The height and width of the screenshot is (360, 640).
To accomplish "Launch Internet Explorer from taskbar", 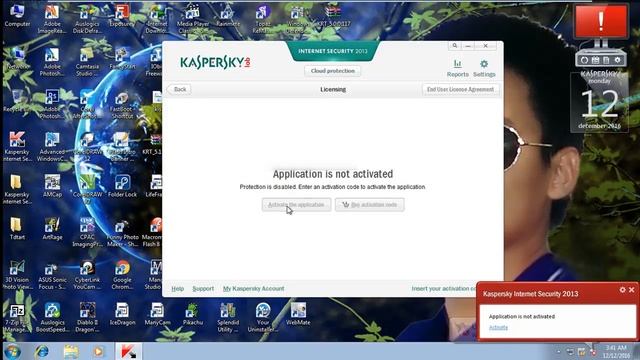I will pyautogui.click(x=41, y=351).
